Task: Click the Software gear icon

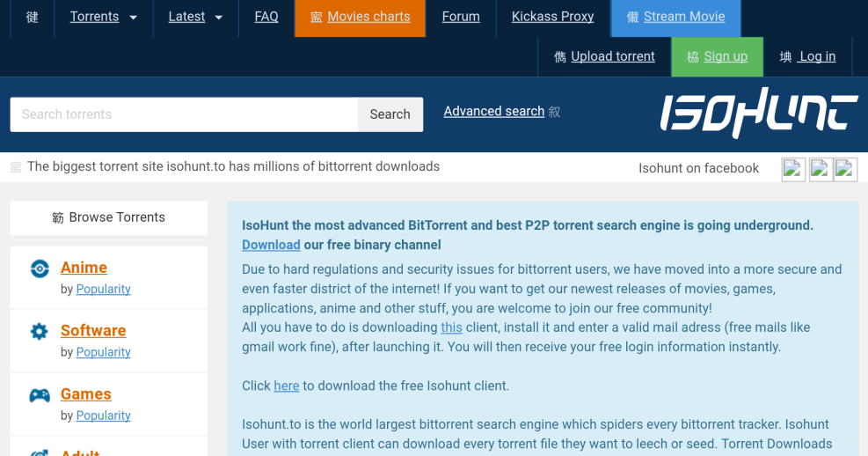Action: tap(40, 331)
